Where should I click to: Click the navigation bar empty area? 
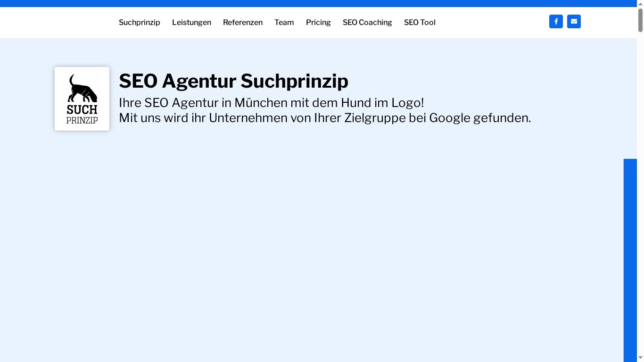[x=495, y=22]
